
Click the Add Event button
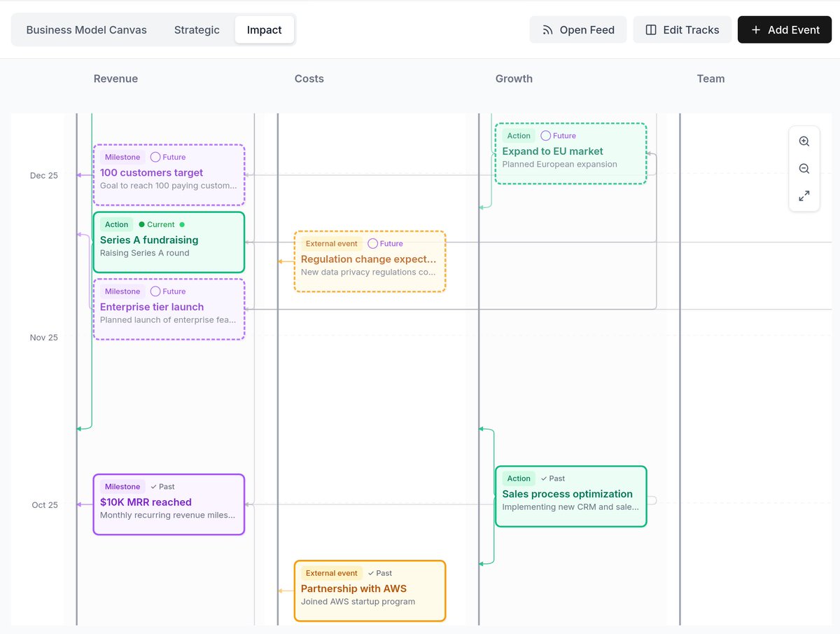pos(785,30)
